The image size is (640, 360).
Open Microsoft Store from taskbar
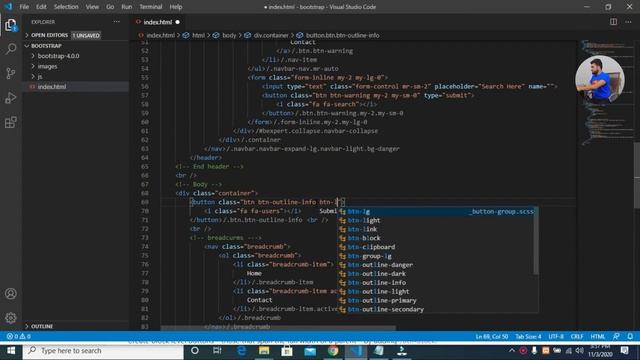tap(287, 351)
